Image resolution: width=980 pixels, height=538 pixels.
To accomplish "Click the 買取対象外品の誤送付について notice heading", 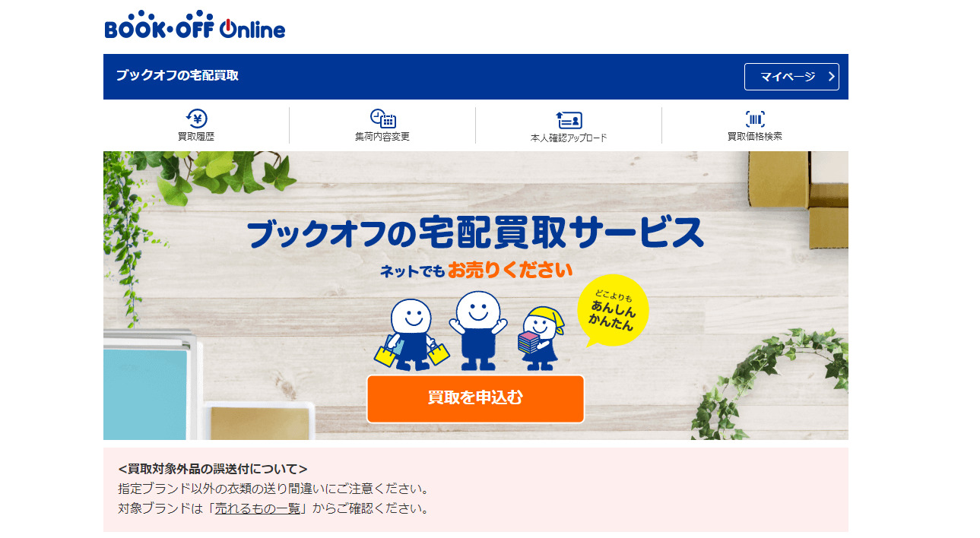I will click(x=213, y=469).
